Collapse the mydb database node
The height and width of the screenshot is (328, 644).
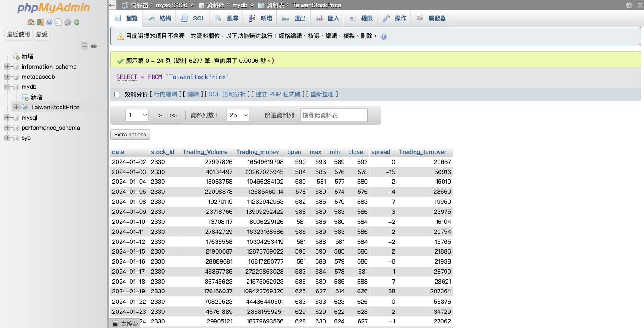click(x=7, y=87)
